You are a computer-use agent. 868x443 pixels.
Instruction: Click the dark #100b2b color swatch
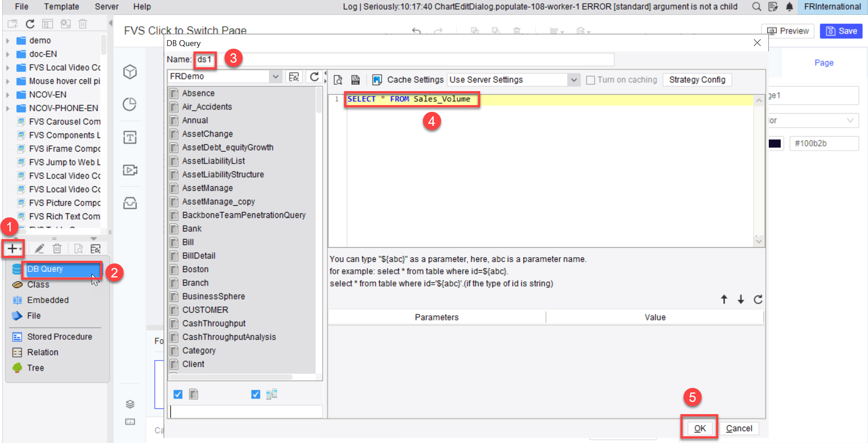point(775,143)
